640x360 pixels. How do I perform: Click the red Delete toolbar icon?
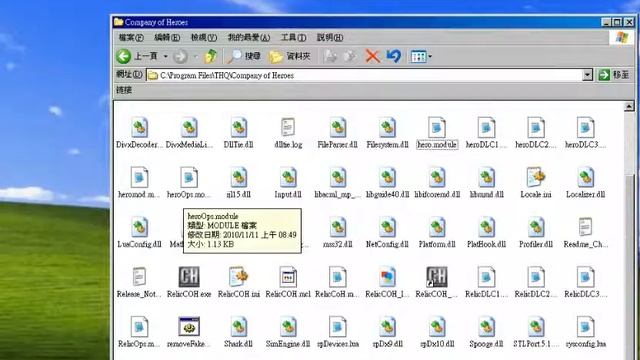point(372,56)
